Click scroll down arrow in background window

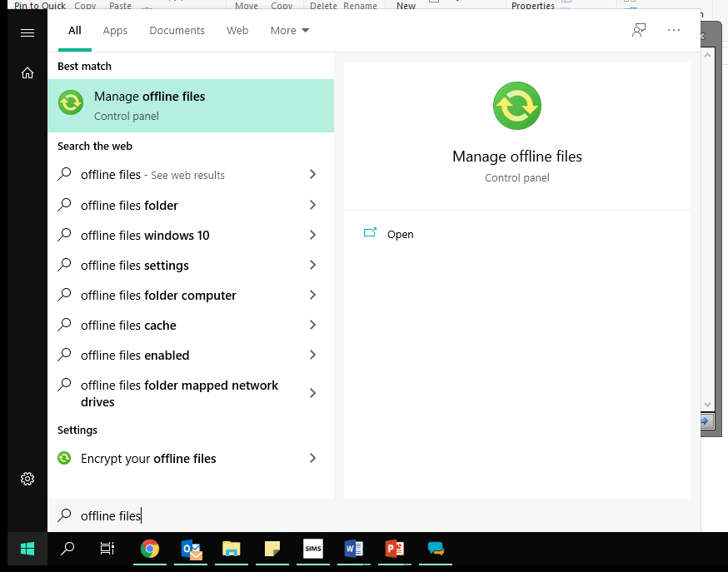pos(707,404)
